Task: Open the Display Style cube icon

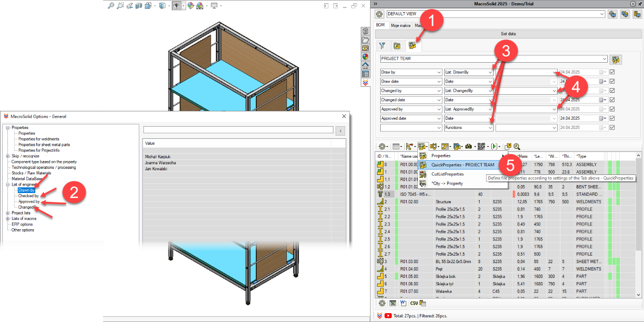Action: [x=162, y=6]
